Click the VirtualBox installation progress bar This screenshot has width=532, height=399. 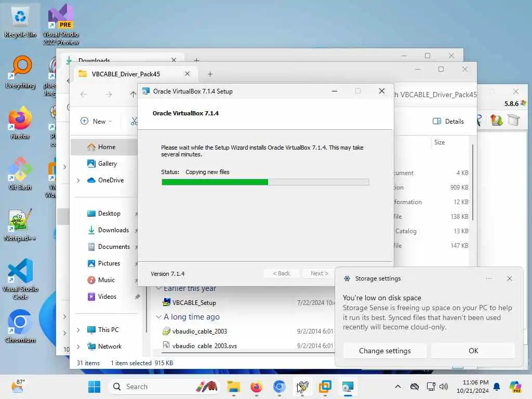(265, 182)
